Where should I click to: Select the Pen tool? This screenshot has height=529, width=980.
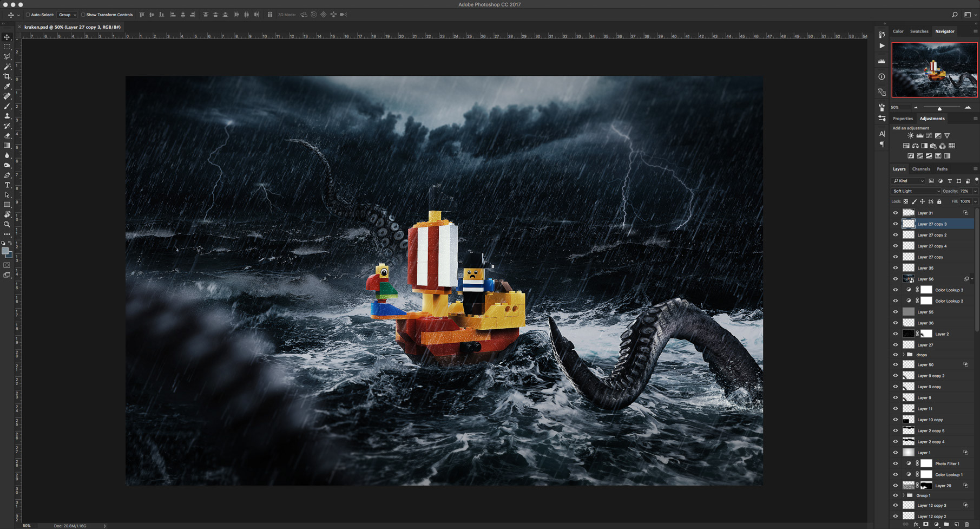pos(7,175)
